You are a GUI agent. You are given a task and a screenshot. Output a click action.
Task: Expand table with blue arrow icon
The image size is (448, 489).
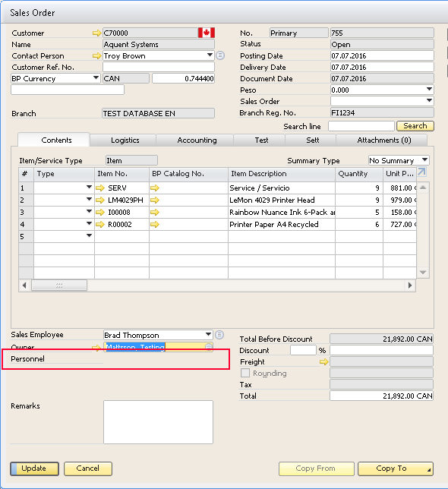tap(421, 172)
